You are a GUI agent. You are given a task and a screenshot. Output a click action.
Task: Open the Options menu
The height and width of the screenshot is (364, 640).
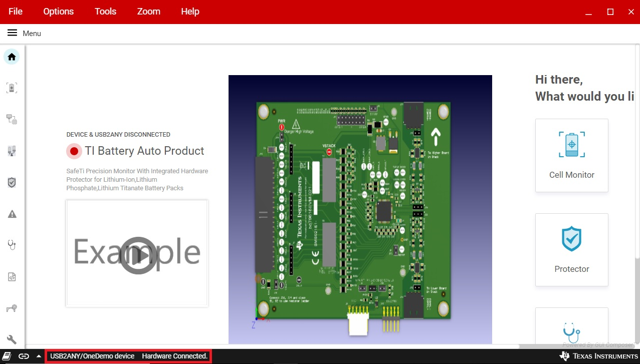tap(58, 12)
